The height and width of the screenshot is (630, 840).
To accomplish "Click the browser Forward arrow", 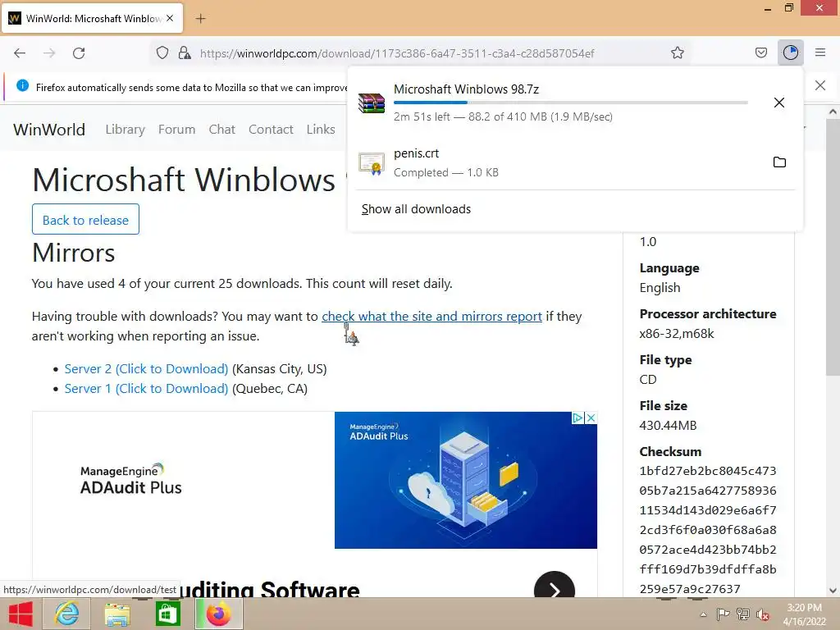I will tap(49, 53).
